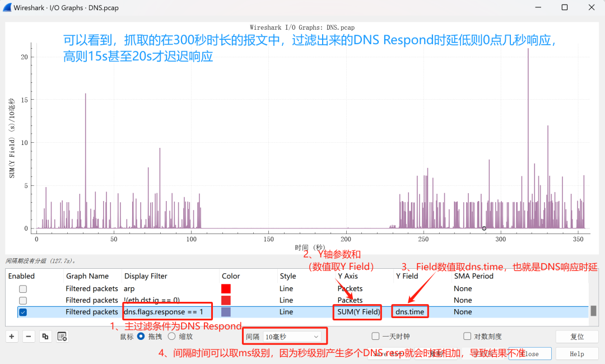Click the Style column header
The width and height of the screenshot is (605, 364).
288,276
